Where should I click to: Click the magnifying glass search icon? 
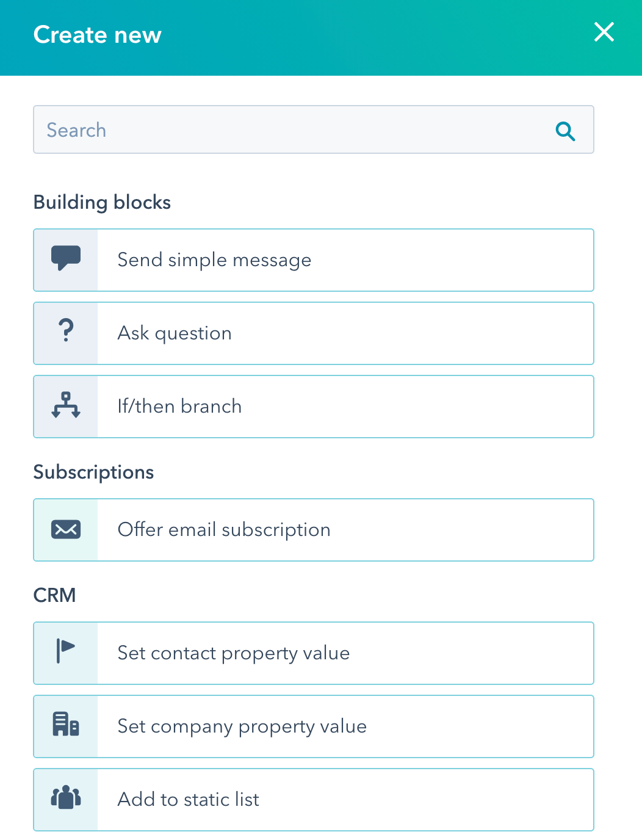coord(564,130)
